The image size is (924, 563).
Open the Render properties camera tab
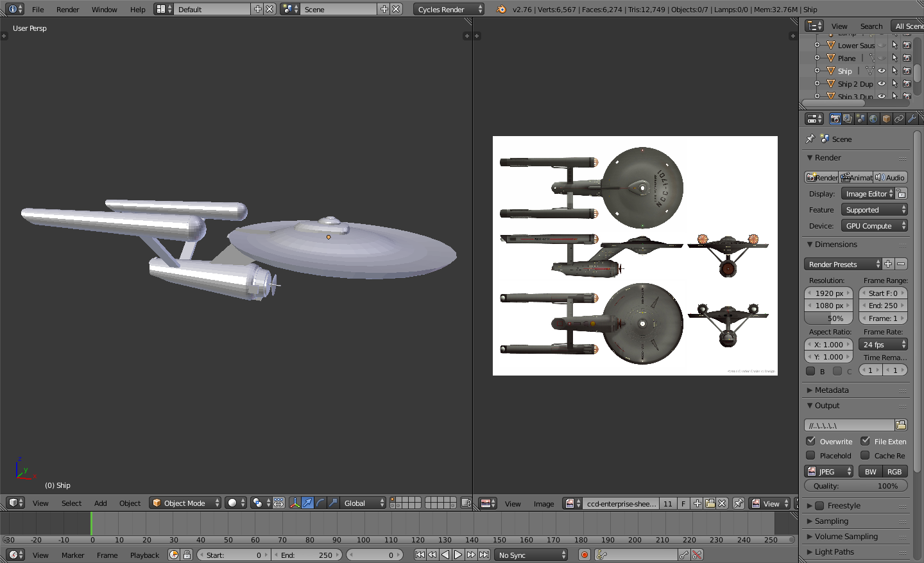pos(835,119)
